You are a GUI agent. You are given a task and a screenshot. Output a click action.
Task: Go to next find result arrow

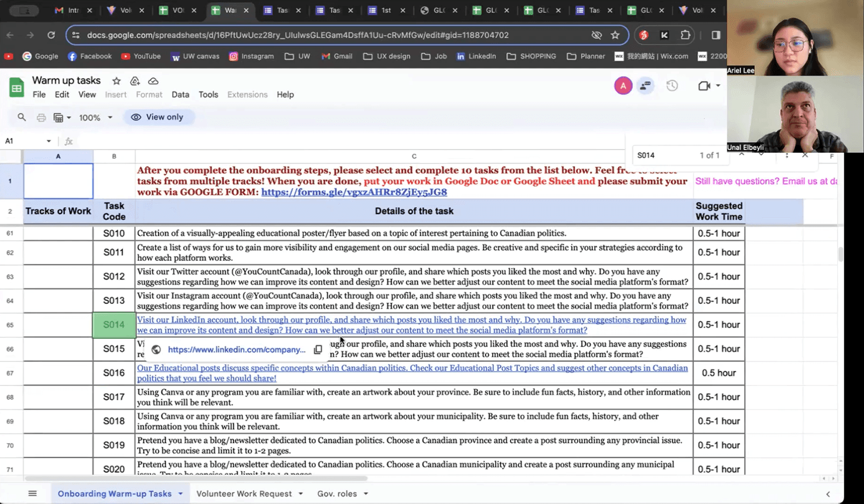tap(761, 155)
